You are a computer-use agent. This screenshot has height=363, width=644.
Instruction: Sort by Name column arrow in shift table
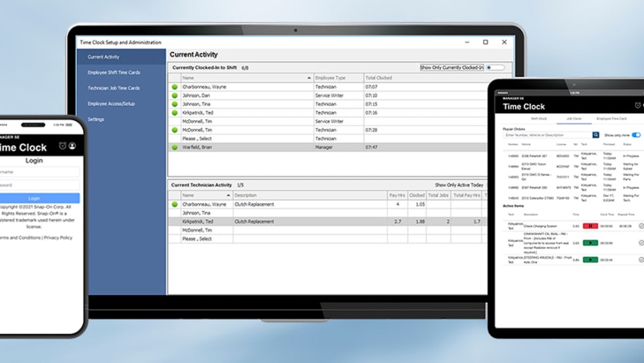[309, 78]
